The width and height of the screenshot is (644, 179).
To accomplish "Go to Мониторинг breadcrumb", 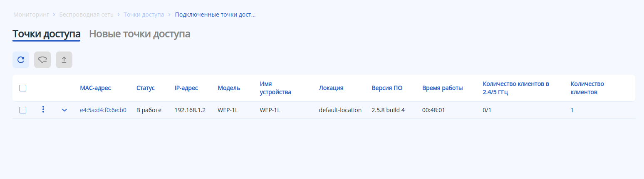I will [31, 15].
